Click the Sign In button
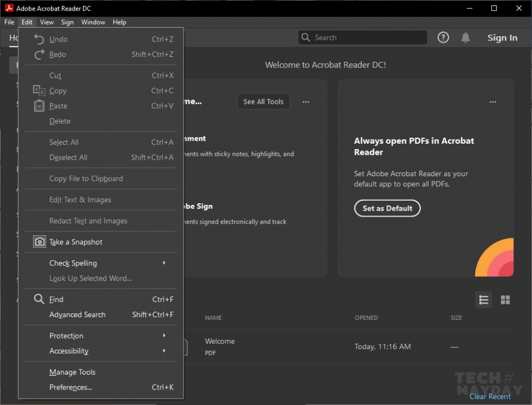 click(502, 38)
